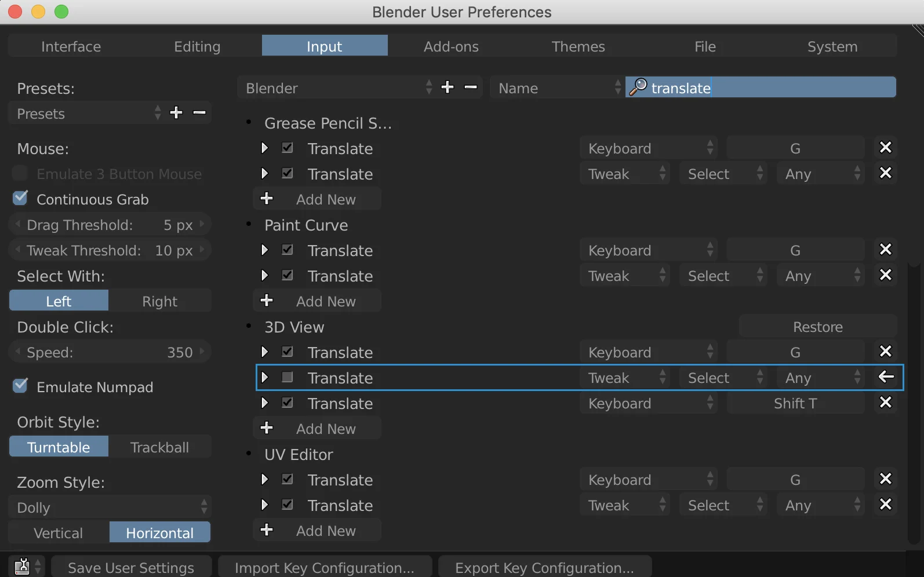Disable 3D View Keyboard G Translate checkbox

[288, 352]
